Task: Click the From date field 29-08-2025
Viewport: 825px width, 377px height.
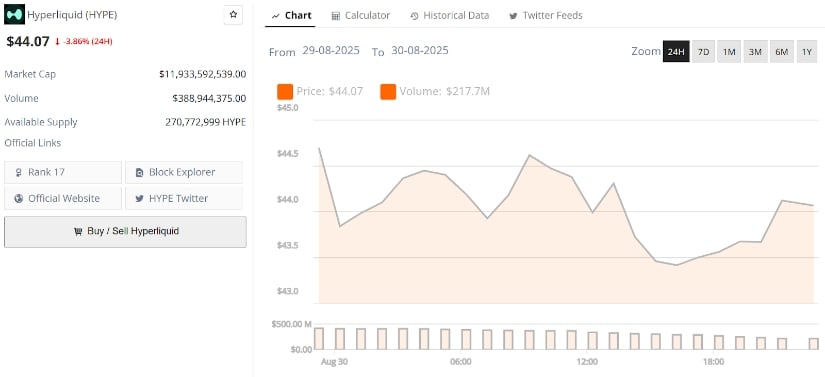Action: 331,50
